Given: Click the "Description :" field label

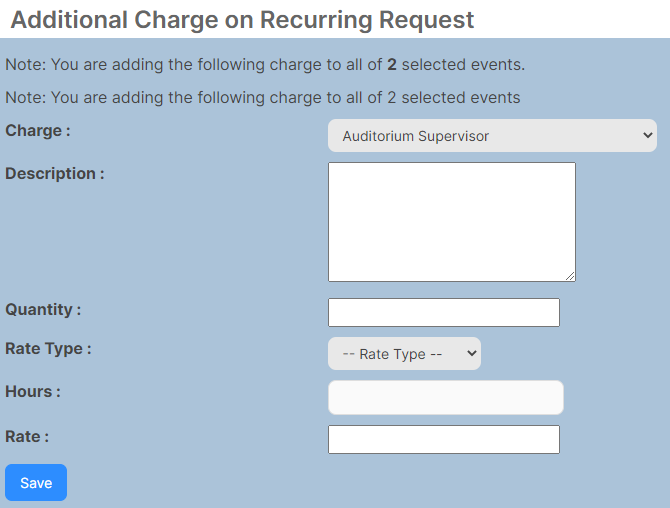Looking at the screenshot, I should [55, 173].
